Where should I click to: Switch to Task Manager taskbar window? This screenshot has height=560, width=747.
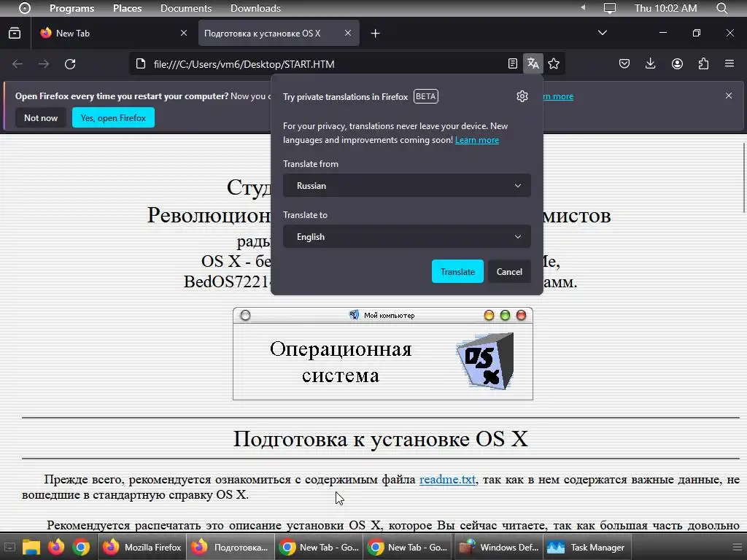coord(587,547)
